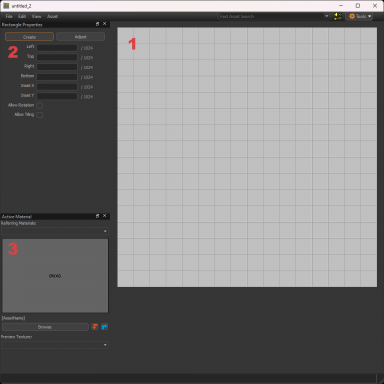The height and width of the screenshot is (384, 384).
Task: Click the Left value input field
Action: click(x=57, y=48)
